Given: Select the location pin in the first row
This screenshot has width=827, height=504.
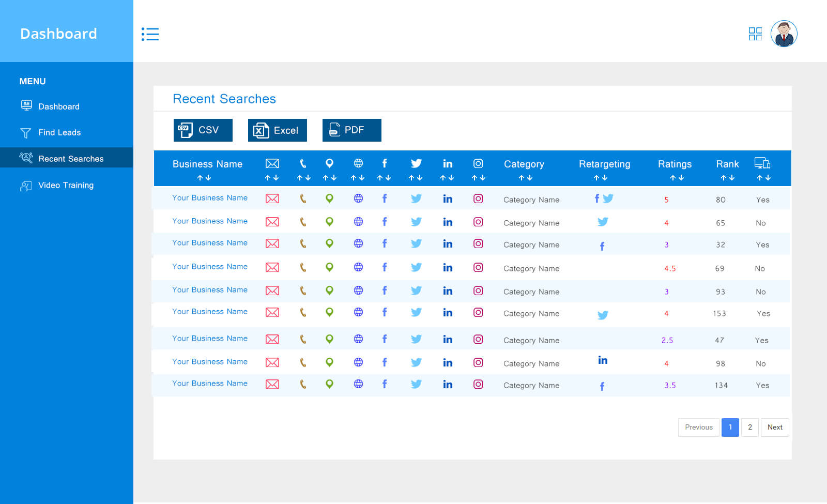Looking at the screenshot, I should pos(329,197).
